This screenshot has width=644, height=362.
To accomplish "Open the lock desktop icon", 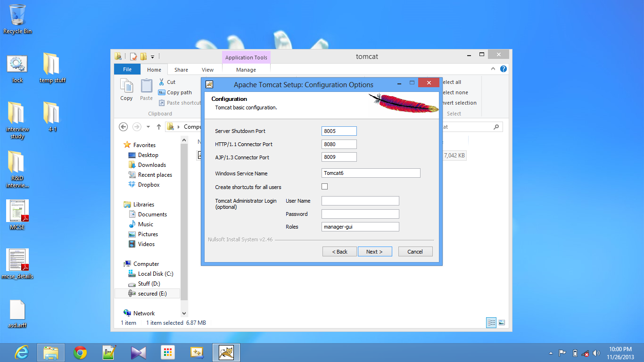I will 17,68.
